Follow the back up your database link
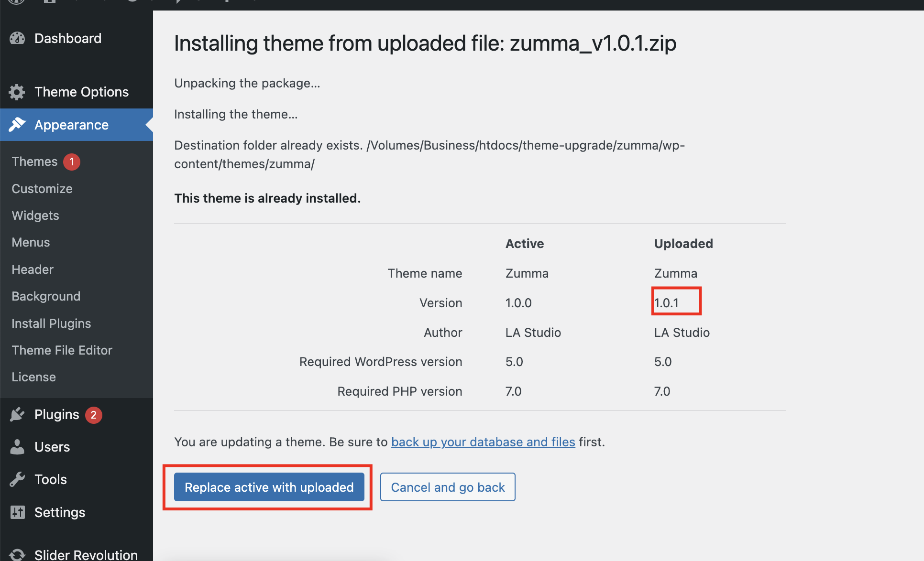 coord(483,442)
